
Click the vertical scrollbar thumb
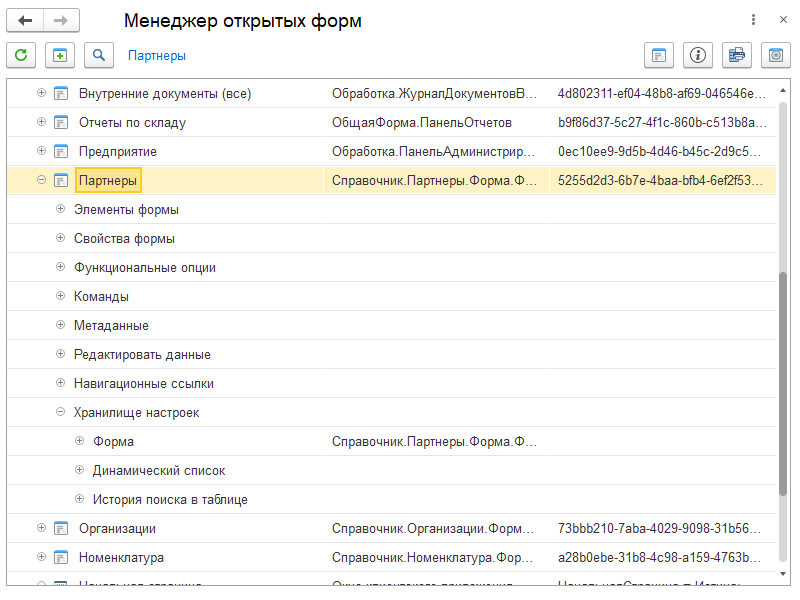(783, 384)
